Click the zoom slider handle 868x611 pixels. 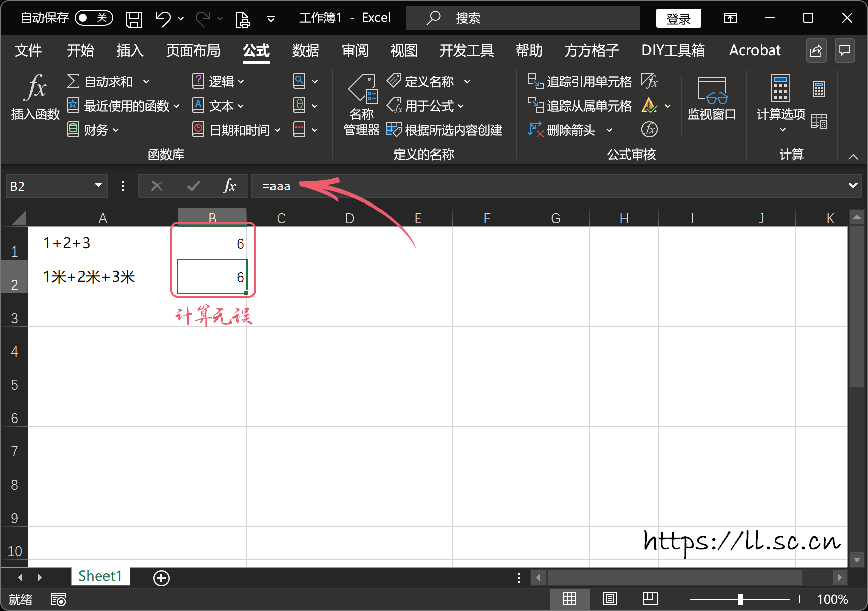[740, 599]
